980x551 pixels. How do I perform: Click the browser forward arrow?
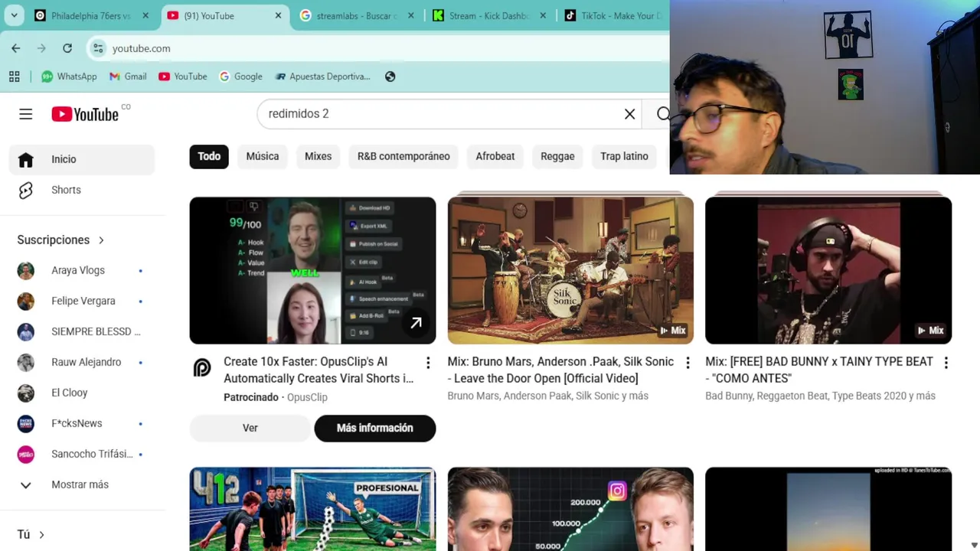pos(41,48)
